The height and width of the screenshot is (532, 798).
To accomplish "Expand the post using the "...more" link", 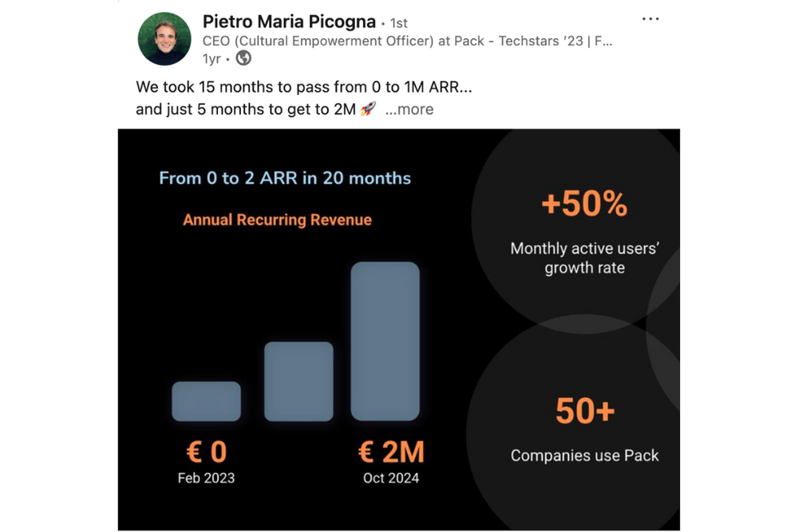I will click(x=408, y=109).
